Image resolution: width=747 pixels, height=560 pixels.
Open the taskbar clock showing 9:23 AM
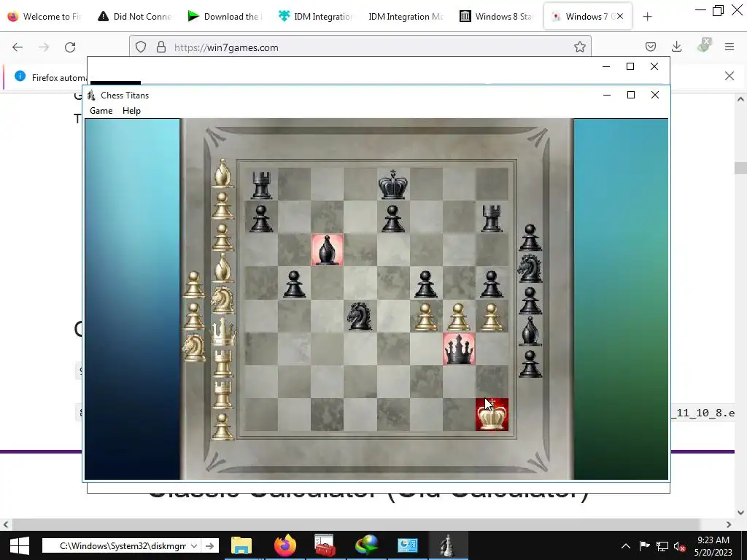click(x=713, y=546)
